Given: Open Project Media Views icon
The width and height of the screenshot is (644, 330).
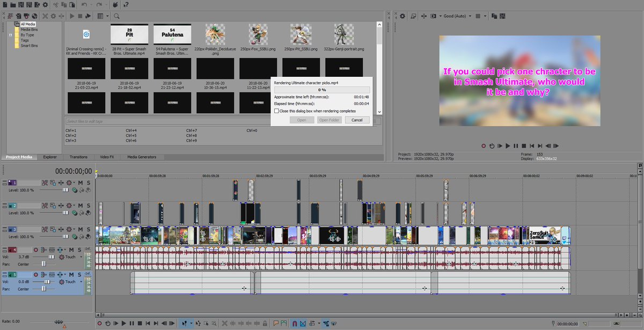Looking at the screenshot, I should (x=100, y=16).
